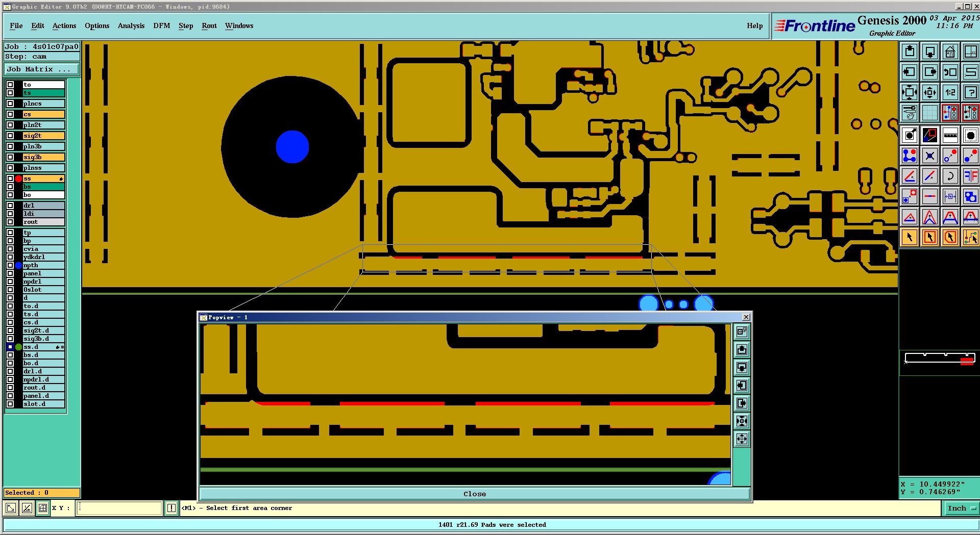Click the red color dot on ss layer

pos(19,179)
